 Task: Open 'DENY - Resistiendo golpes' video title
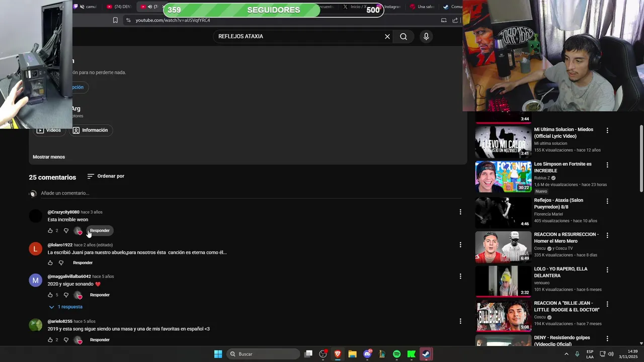click(562, 341)
